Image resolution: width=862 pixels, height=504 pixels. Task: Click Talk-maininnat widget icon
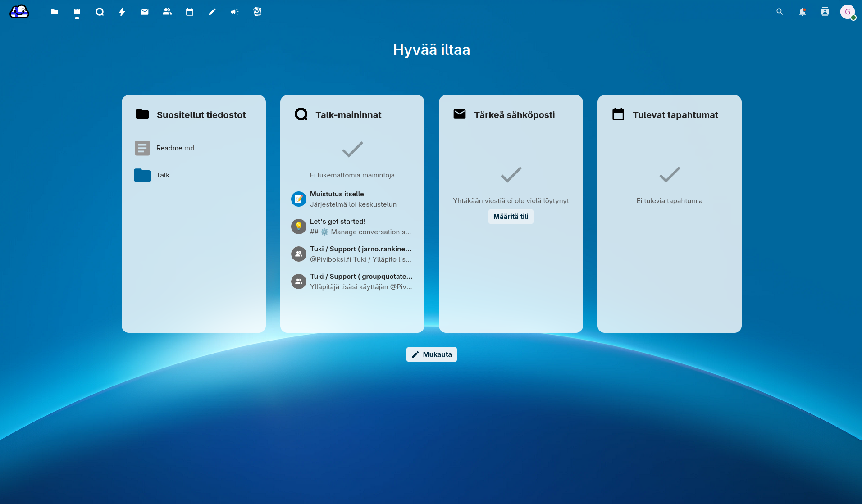pos(301,114)
